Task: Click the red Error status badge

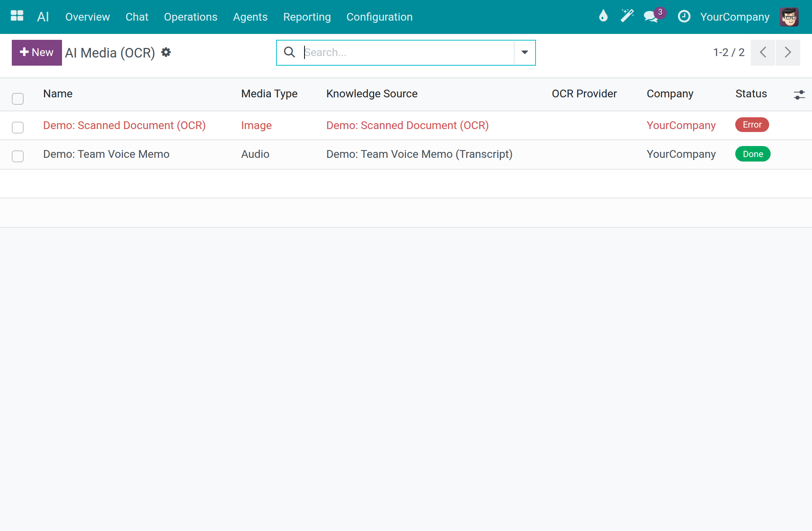Action: click(x=752, y=125)
